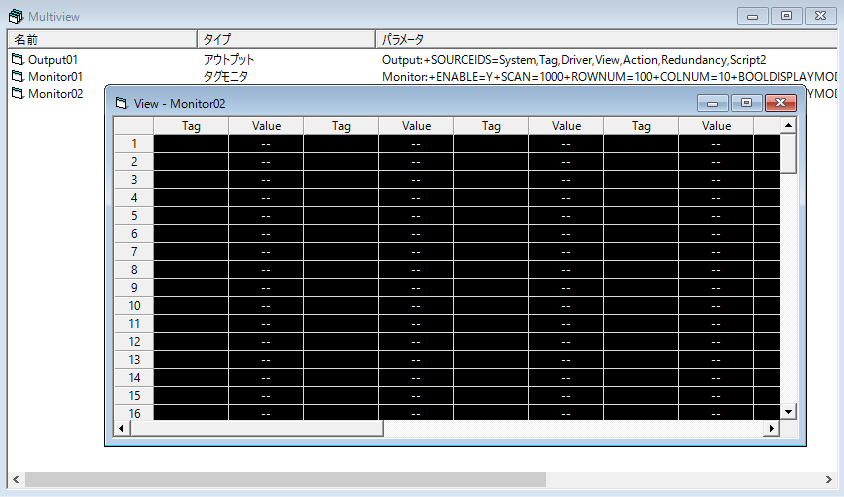
Task: Select row 5 header in grid
Action: tap(134, 215)
